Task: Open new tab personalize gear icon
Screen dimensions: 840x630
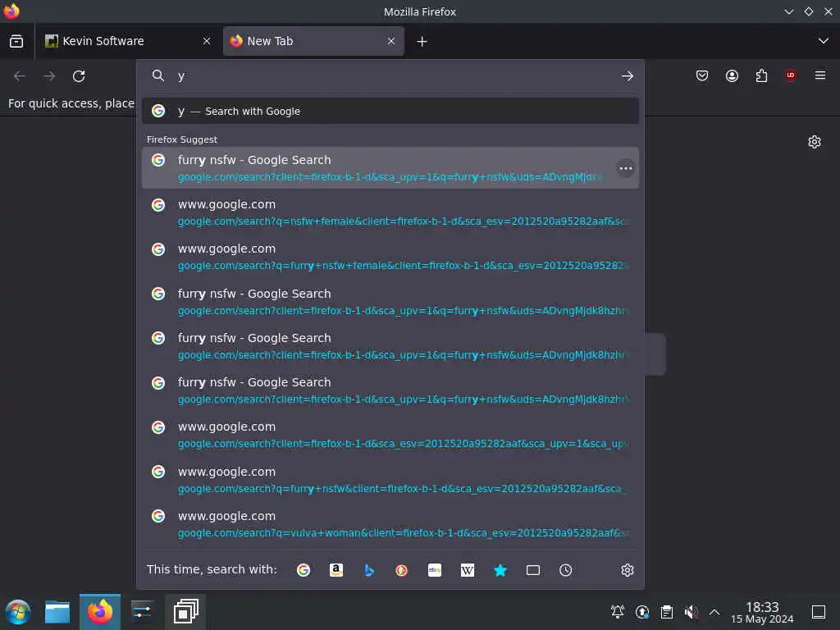Action: click(x=815, y=142)
